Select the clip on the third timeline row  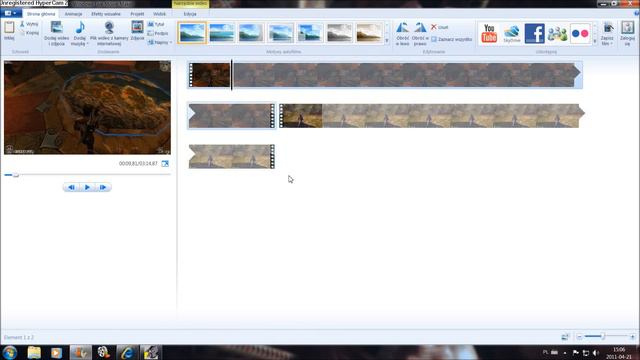coord(231,156)
